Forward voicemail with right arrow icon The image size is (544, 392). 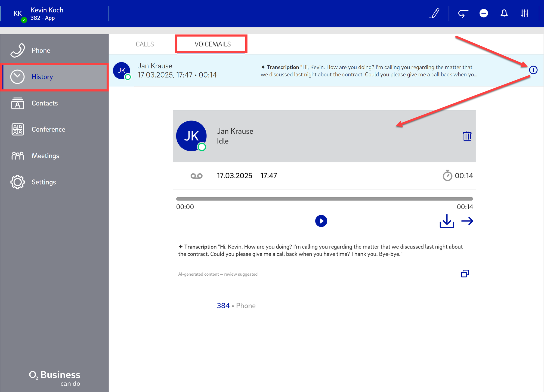tap(467, 221)
